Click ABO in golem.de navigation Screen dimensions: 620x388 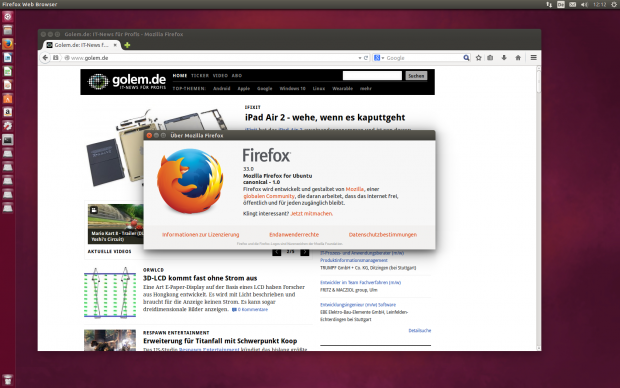click(x=237, y=76)
